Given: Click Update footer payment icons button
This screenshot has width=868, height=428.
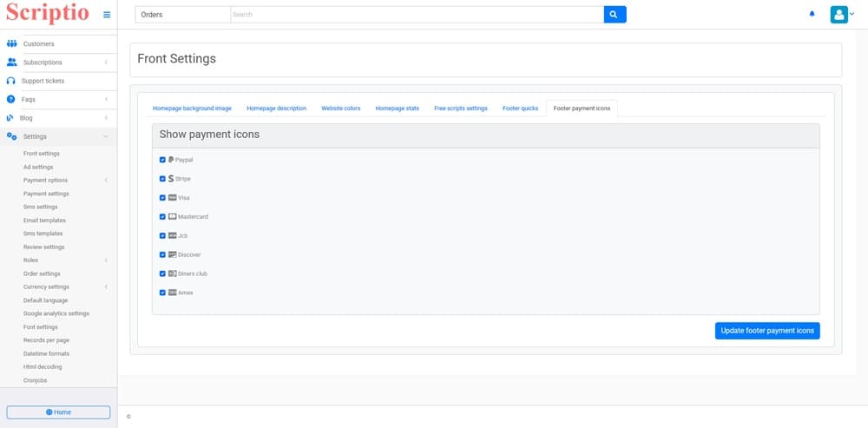Looking at the screenshot, I should 766,331.
